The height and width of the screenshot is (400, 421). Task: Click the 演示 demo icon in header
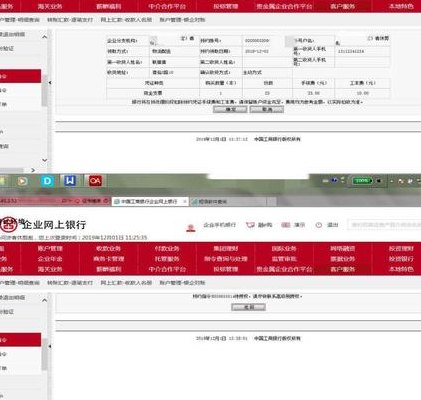[x=286, y=225]
